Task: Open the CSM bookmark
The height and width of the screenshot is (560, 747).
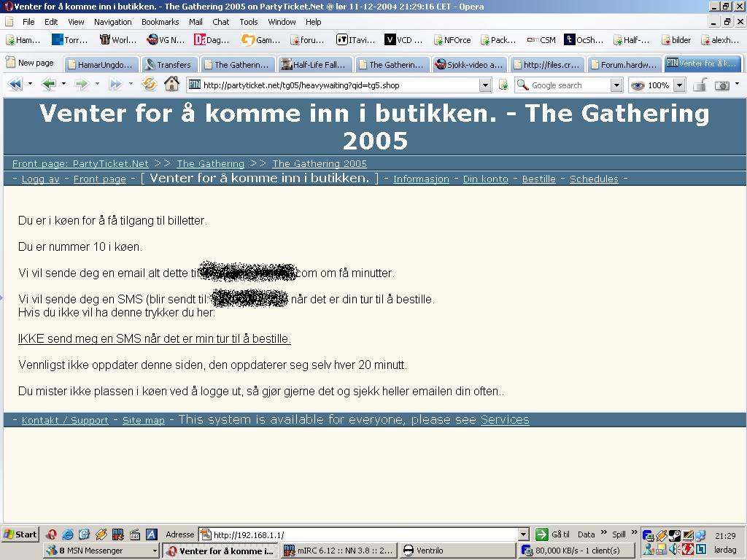Action: tap(541, 40)
